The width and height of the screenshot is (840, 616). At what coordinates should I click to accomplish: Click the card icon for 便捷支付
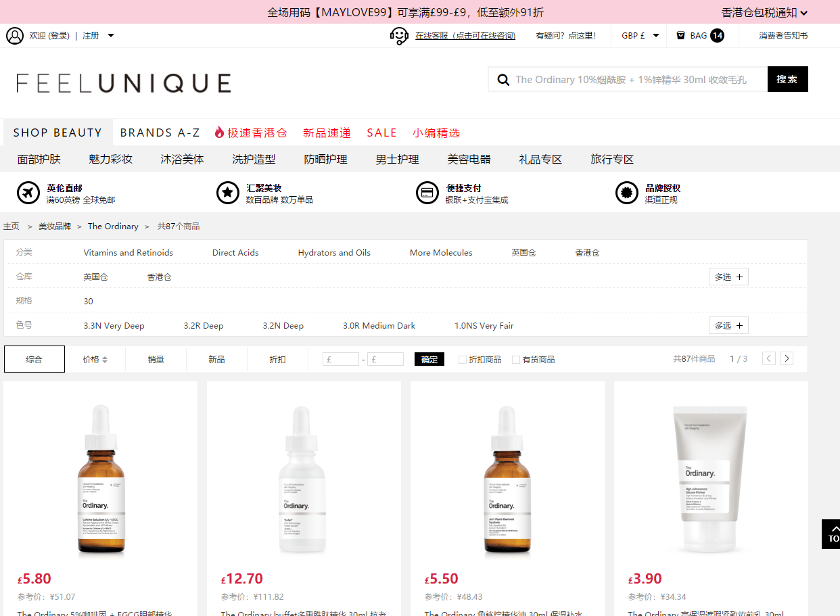[427, 193]
